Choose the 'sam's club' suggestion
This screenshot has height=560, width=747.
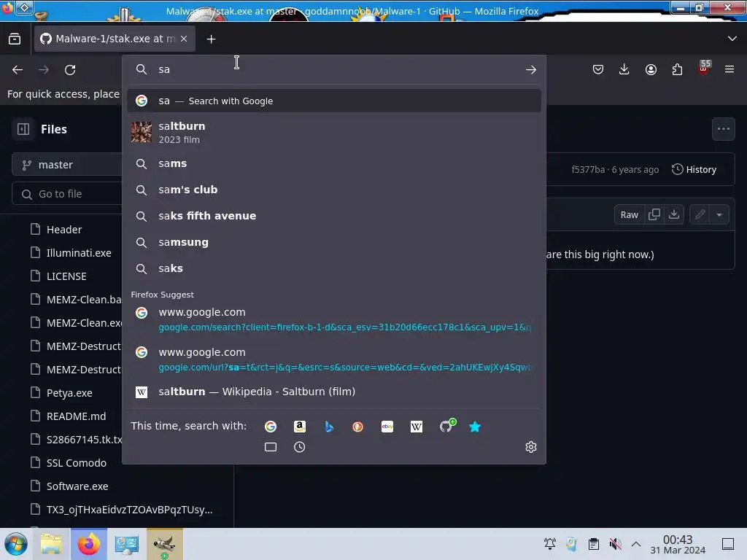[333, 190]
